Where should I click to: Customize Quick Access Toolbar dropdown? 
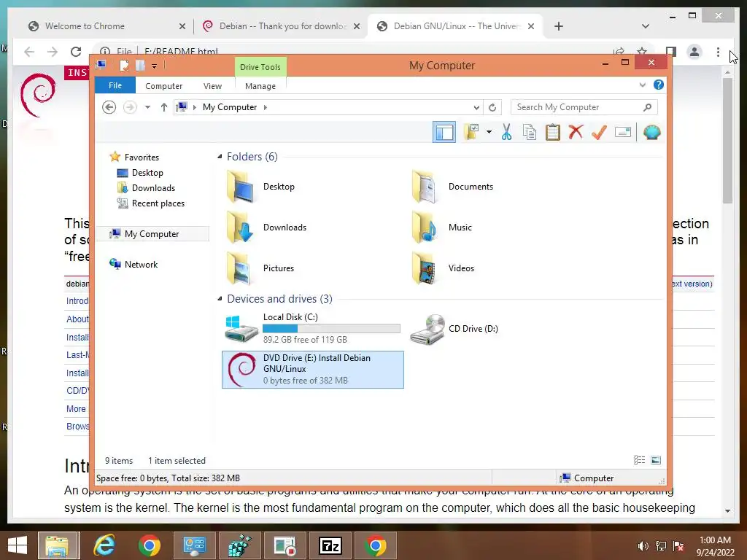155,66
